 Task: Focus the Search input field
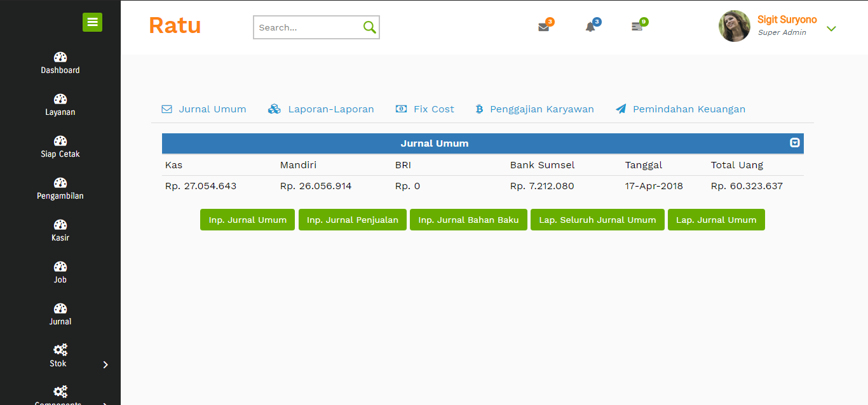point(308,27)
